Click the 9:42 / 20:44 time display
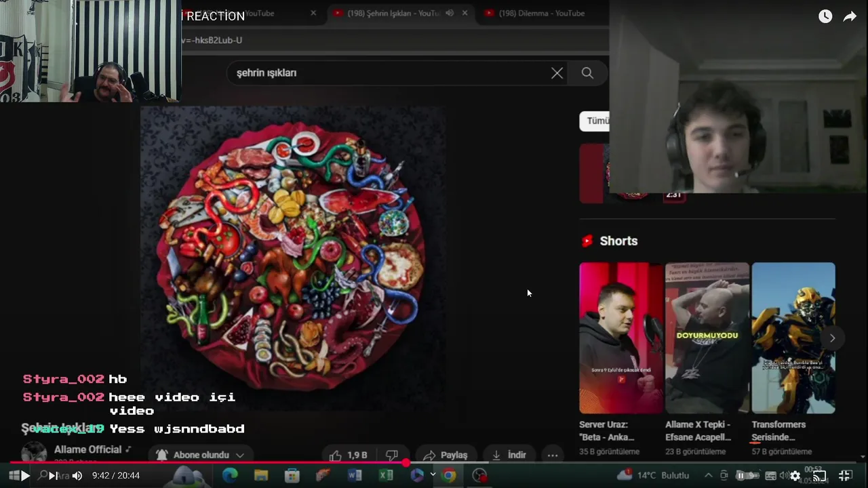Screen dimensions: 868x488 (x=116, y=476)
